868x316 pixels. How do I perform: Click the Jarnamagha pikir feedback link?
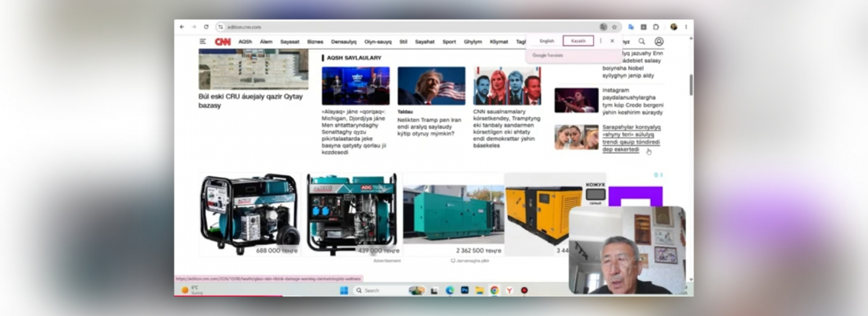[470, 261]
